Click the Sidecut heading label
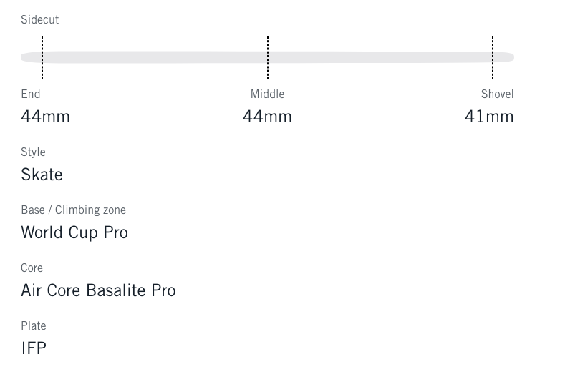The width and height of the screenshot is (565, 392). [x=39, y=20]
